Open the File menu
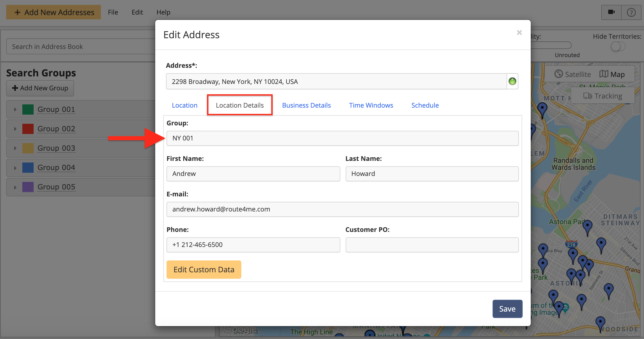Viewport: 644px width, 339px height. click(113, 12)
